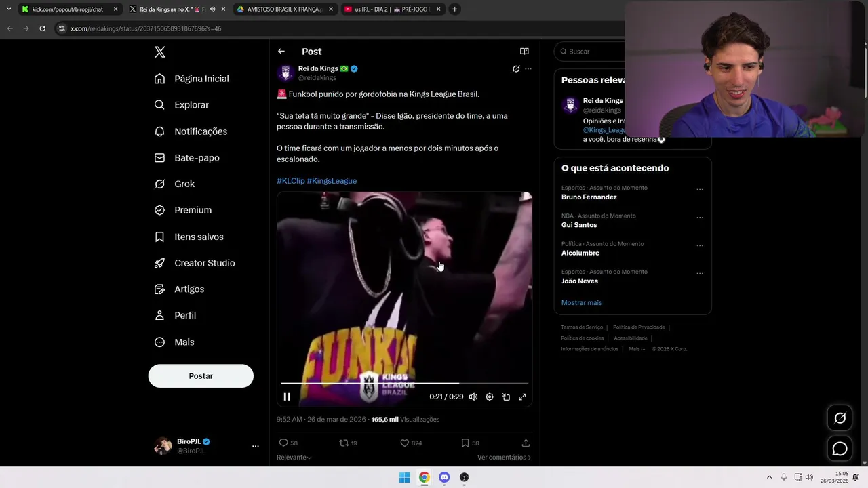Viewport: 868px width, 488px height.
Task: Open Creator Studio
Action: [x=195, y=263]
